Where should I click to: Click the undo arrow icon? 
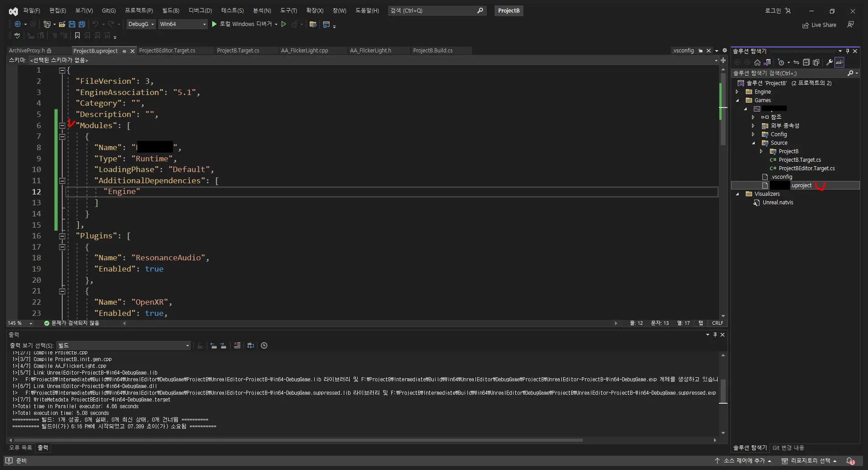tap(95, 24)
